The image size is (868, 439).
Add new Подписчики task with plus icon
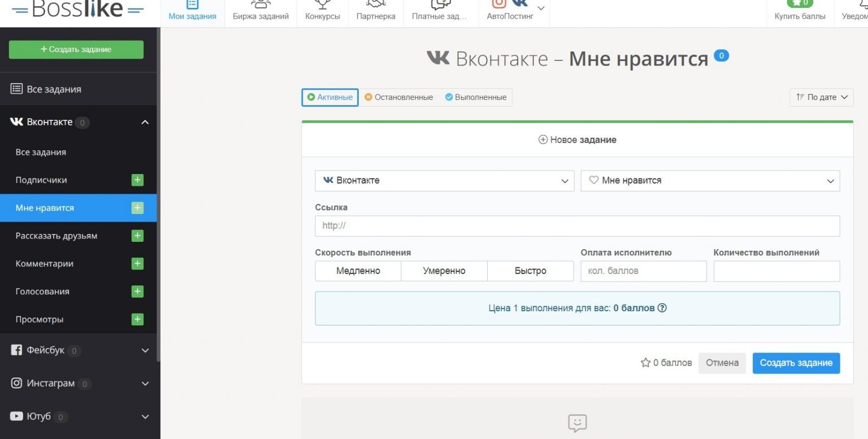point(137,180)
